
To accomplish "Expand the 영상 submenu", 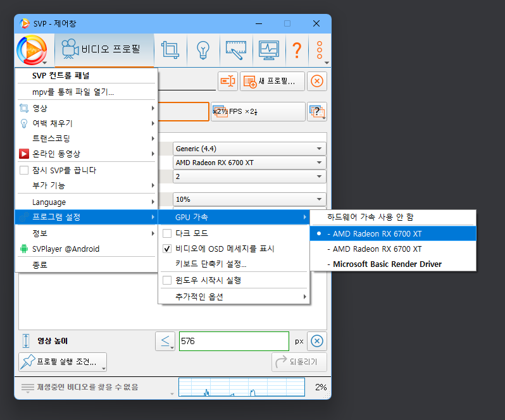I will click(x=86, y=108).
